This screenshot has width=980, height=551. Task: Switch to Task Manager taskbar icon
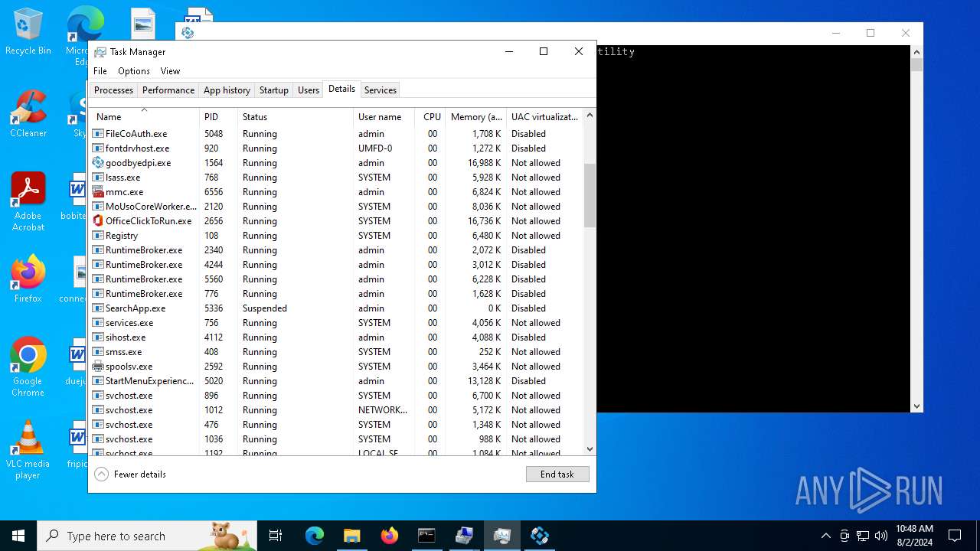pyautogui.click(x=501, y=536)
